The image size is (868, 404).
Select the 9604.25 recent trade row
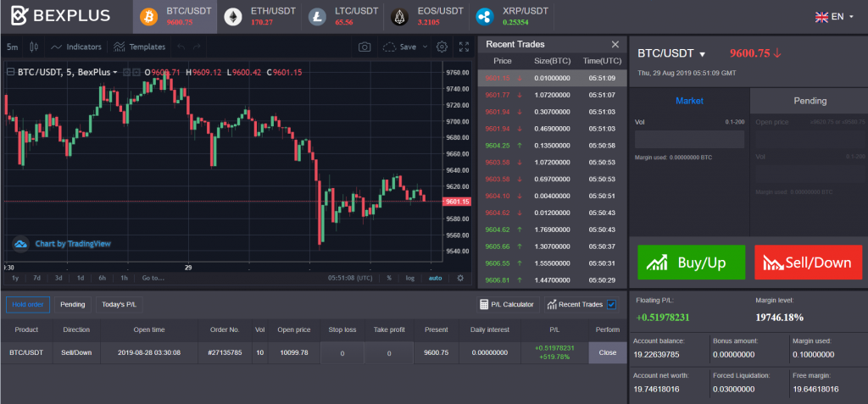point(553,146)
